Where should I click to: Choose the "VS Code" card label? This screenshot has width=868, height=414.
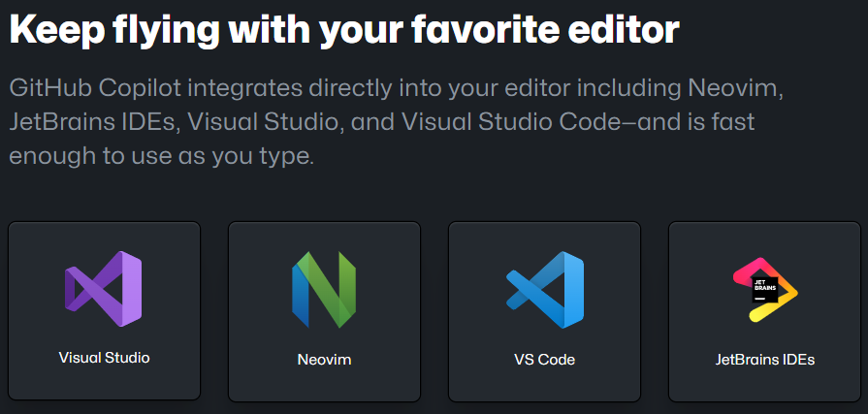click(x=545, y=360)
